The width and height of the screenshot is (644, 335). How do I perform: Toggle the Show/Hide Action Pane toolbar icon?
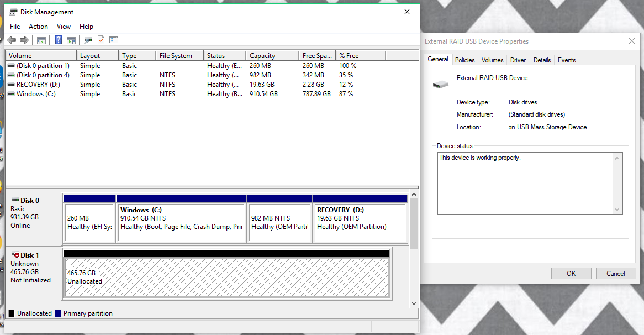(x=71, y=39)
